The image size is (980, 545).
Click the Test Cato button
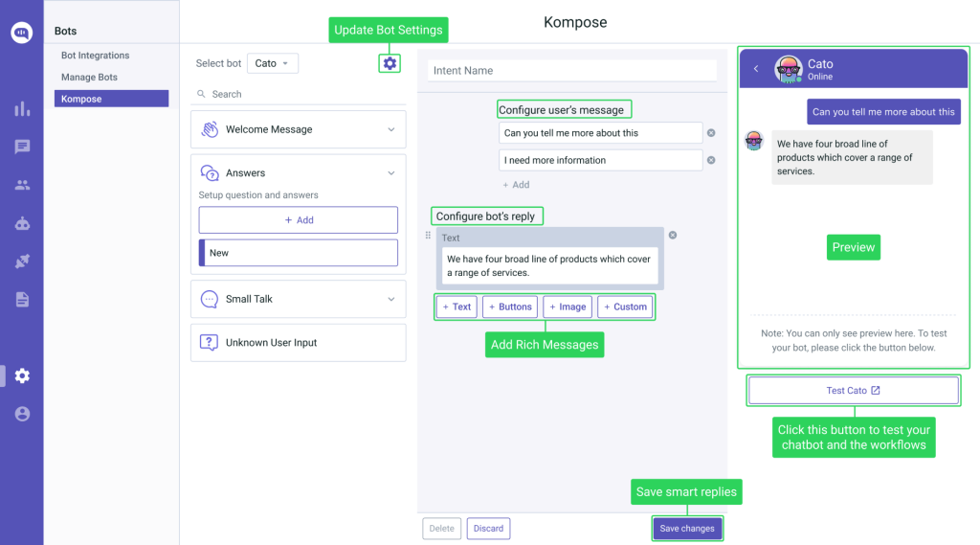(853, 391)
